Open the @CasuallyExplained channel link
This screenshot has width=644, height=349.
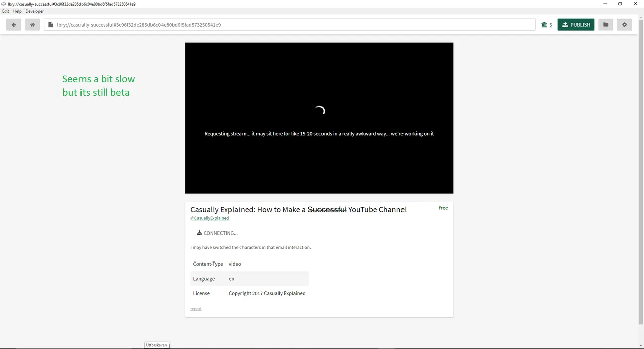(x=209, y=218)
